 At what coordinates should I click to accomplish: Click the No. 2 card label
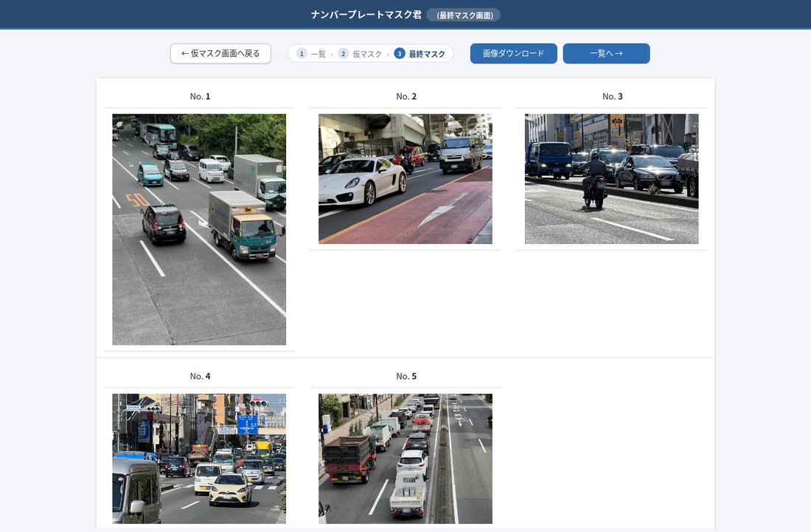406,97
